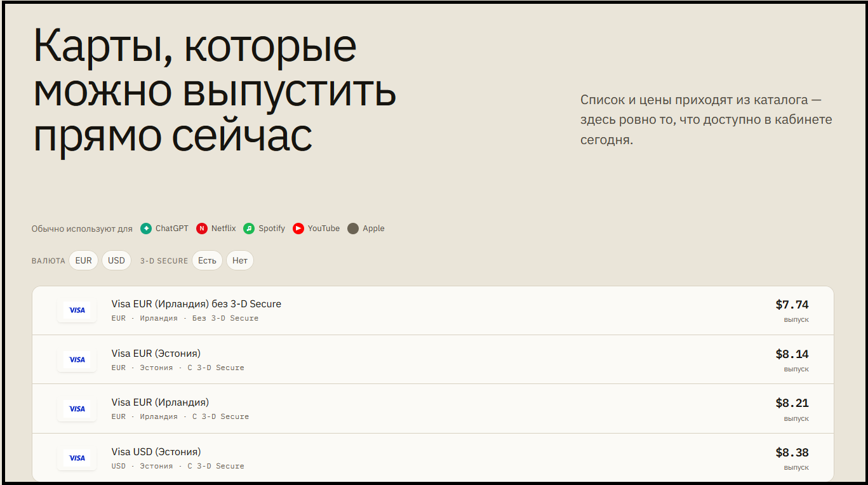
Task: Click 'выпуск' under the $7.74 price
Action: pyautogui.click(x=796, y=319)
